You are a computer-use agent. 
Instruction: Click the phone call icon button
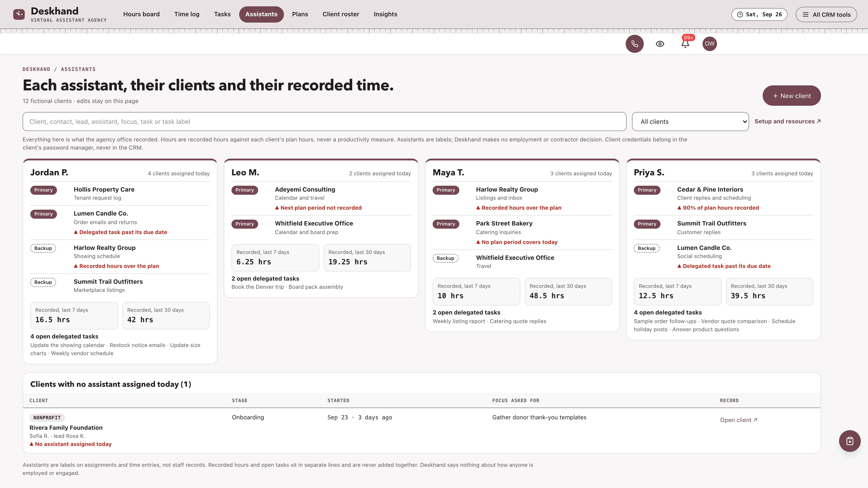pos(634,44)
